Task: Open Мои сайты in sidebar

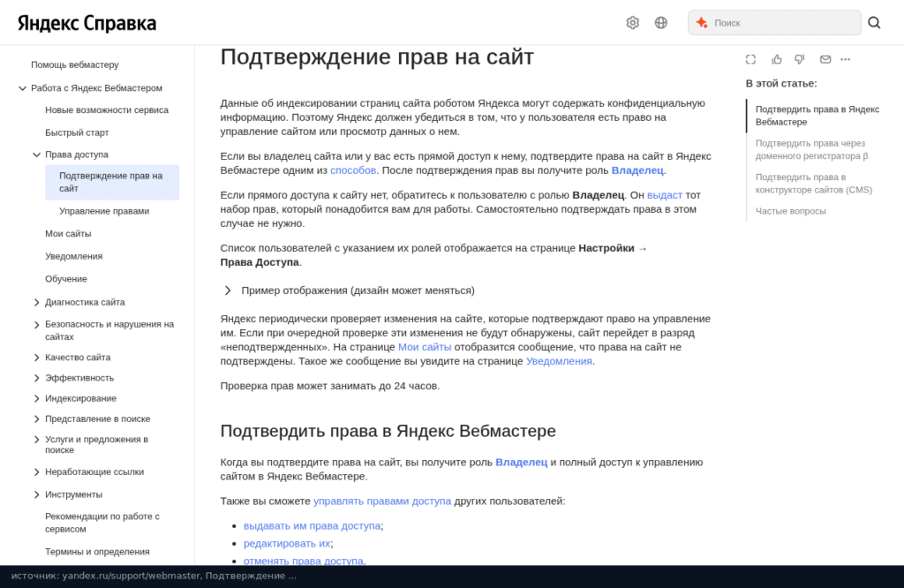Action: pos(68,233)
